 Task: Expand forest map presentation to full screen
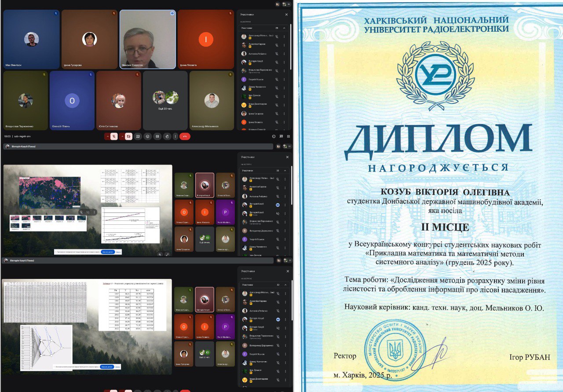tap(167, 254)
